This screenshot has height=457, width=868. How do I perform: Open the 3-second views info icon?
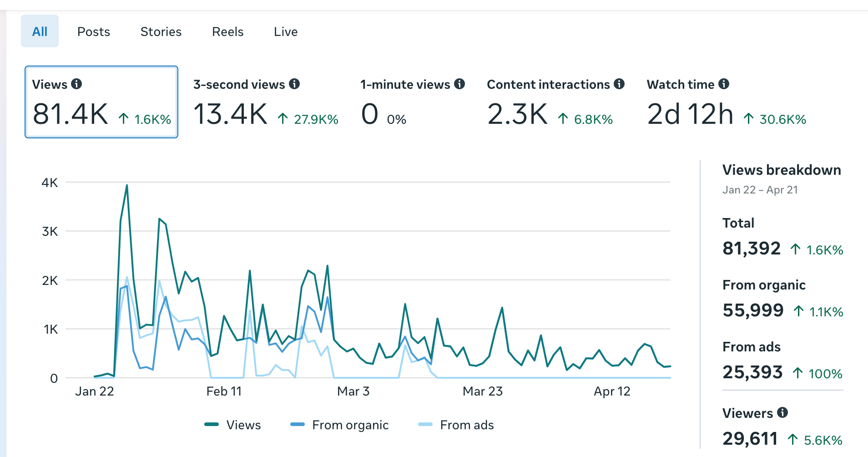[294, 84]
